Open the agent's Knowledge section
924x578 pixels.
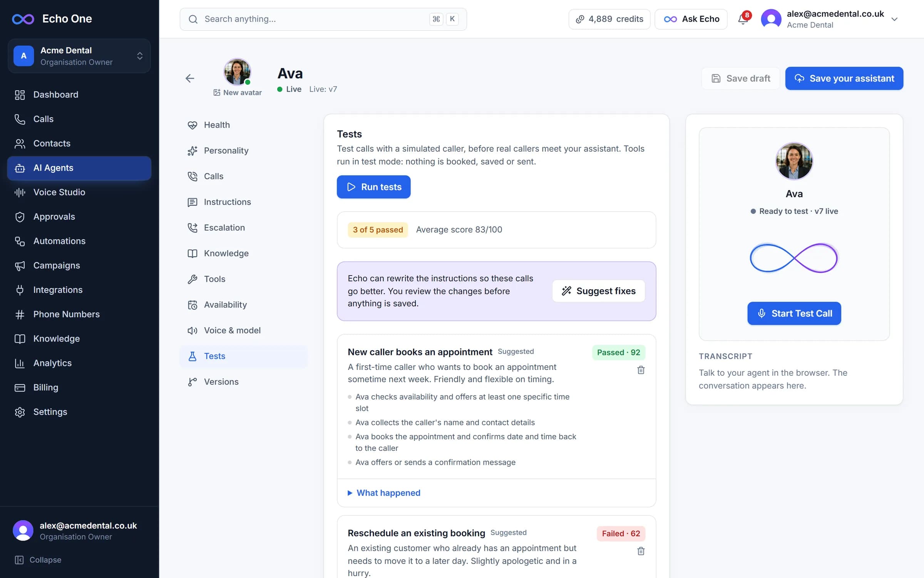click(243, 253)
